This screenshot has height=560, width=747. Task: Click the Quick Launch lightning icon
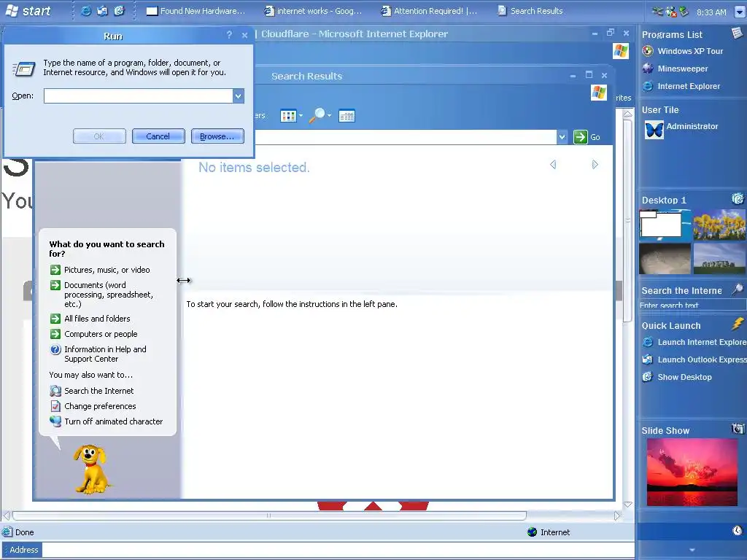[738, 324]
